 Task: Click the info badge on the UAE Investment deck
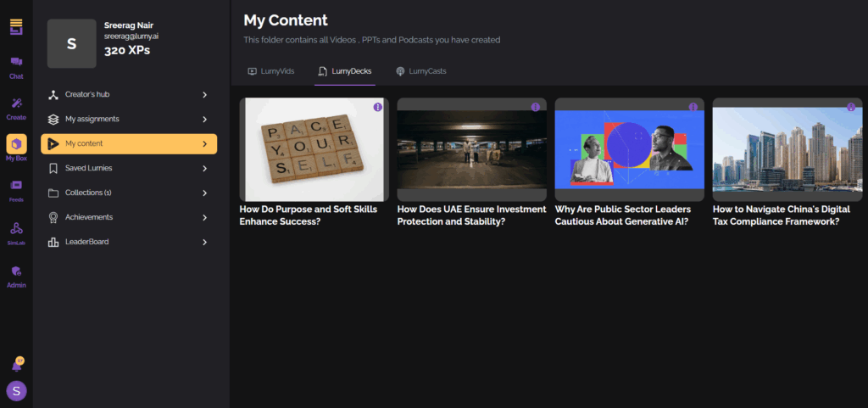pos(535,107)
